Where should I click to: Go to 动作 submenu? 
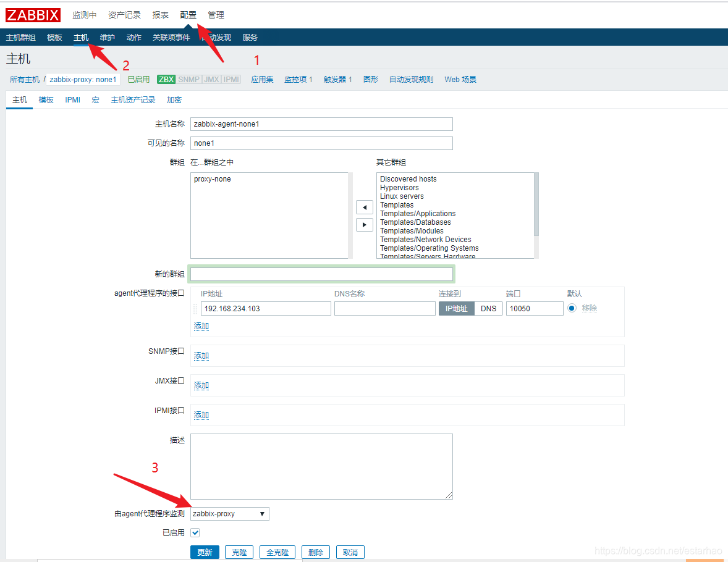[133, 38]
